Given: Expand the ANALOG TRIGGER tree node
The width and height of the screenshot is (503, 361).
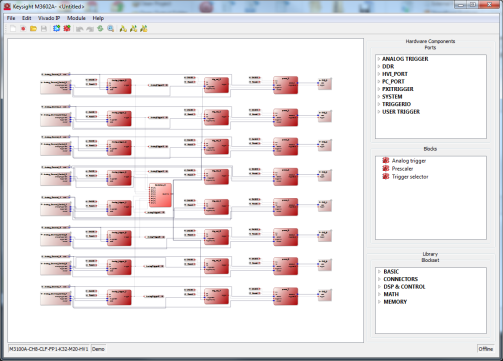Looking at the screenshot, I should pyautogui.click(x=379, y=59).
